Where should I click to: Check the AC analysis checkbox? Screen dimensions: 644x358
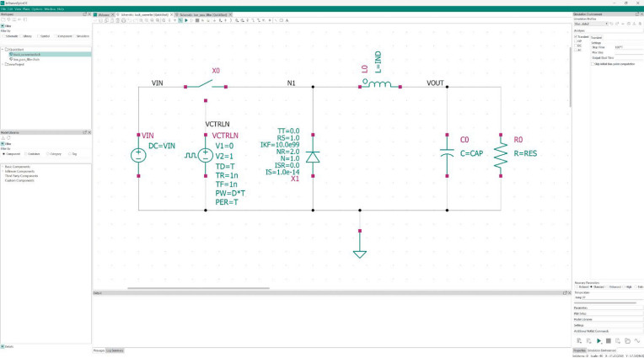[576, 50]
